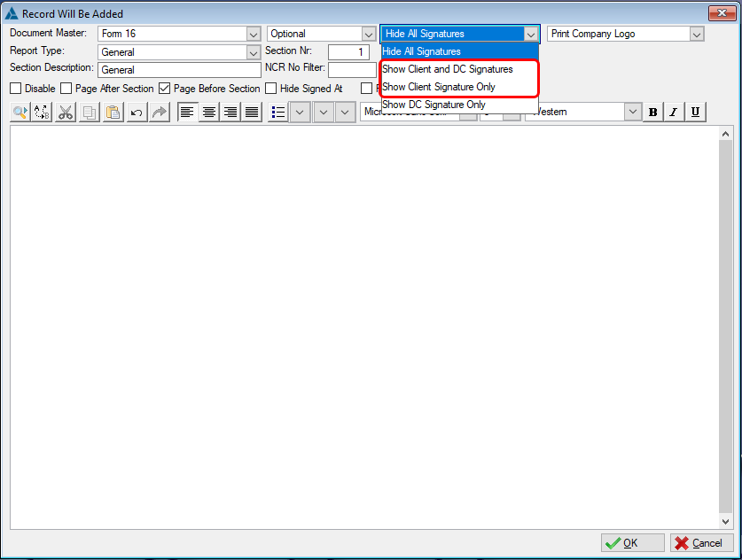This screenshot has width=742, height=560.
Task: Open the Document Master dropdown
Action: click(253, 35)
